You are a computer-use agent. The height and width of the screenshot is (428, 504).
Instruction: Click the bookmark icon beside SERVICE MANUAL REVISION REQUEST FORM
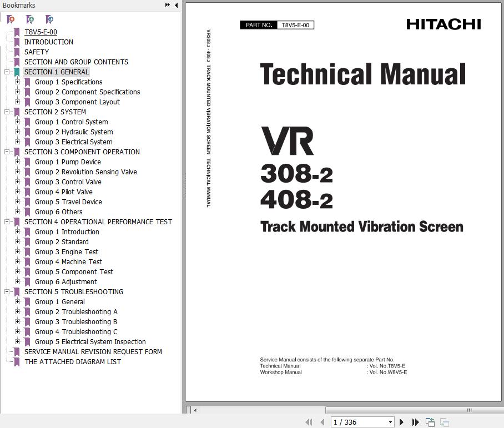pos(17,352)
